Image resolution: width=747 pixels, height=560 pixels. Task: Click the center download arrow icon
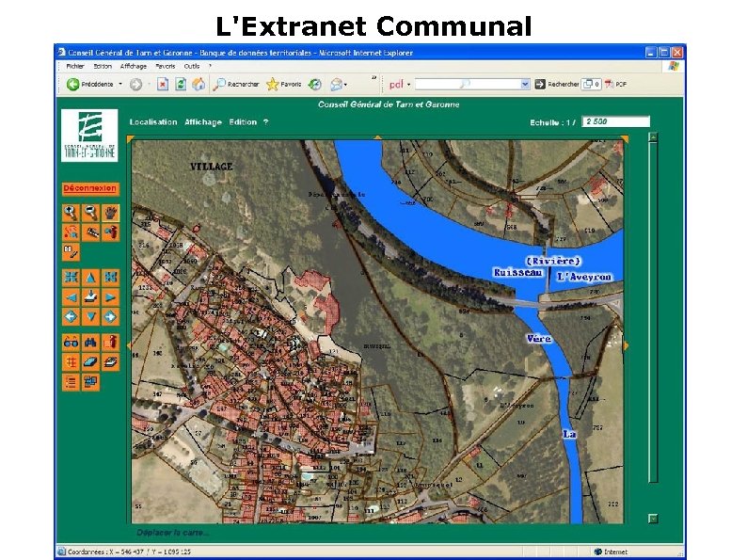90,297
